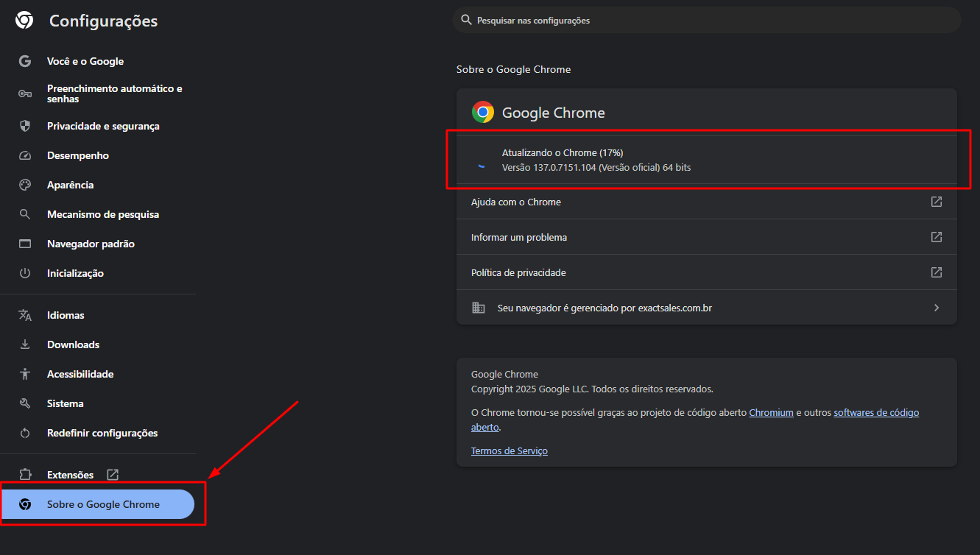This screenshot has height=555, width=980.
Task: Click the power icon for Inicialização
Action: pyautogui.click(x=25, y=273)
